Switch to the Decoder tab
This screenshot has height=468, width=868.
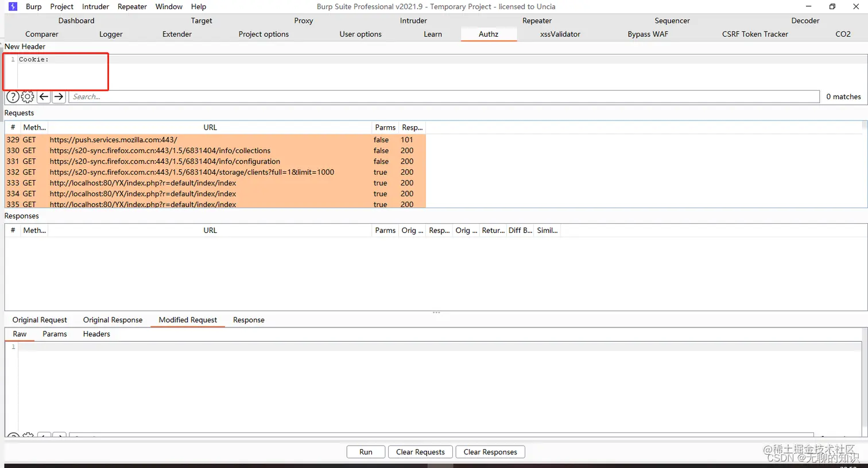click(805, 20)
